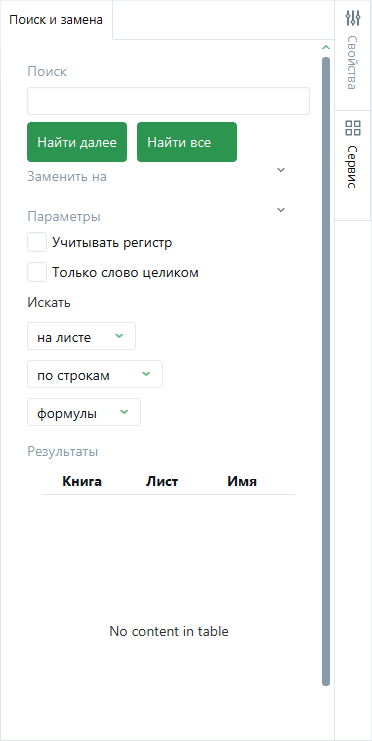Click the Искать label
372x741 pixels.
(x=49, y=302)
